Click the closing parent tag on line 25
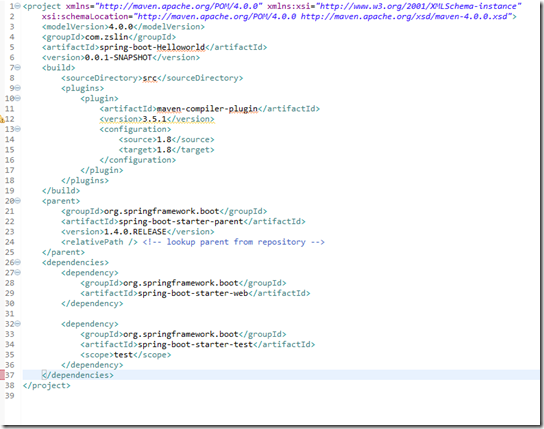 (x=63, y=252)
